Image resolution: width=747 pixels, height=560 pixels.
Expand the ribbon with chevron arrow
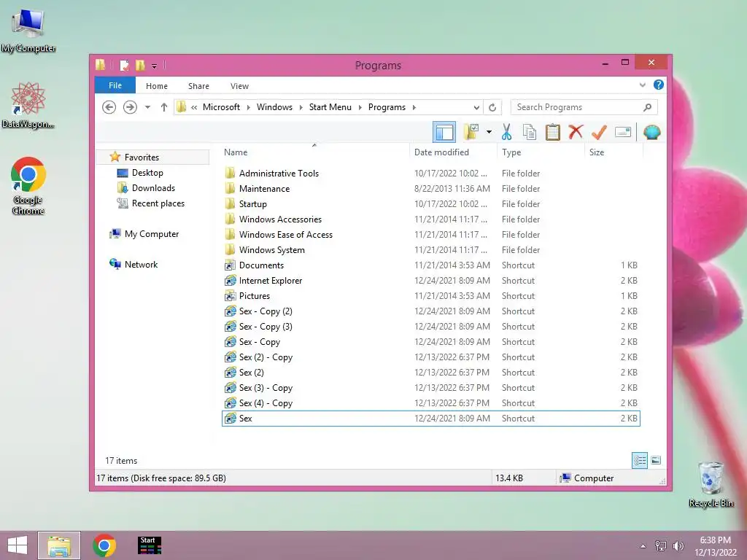[643, 85]
